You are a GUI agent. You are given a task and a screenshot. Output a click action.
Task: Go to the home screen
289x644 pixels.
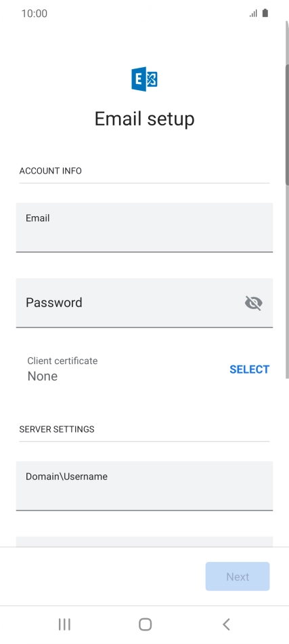(x=145, y=624)
